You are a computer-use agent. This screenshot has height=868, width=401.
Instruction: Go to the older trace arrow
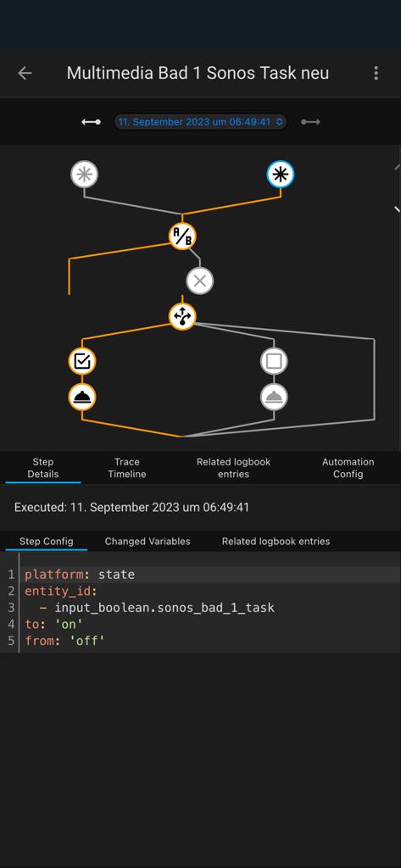pyautogui.click(x=91, y=122)
